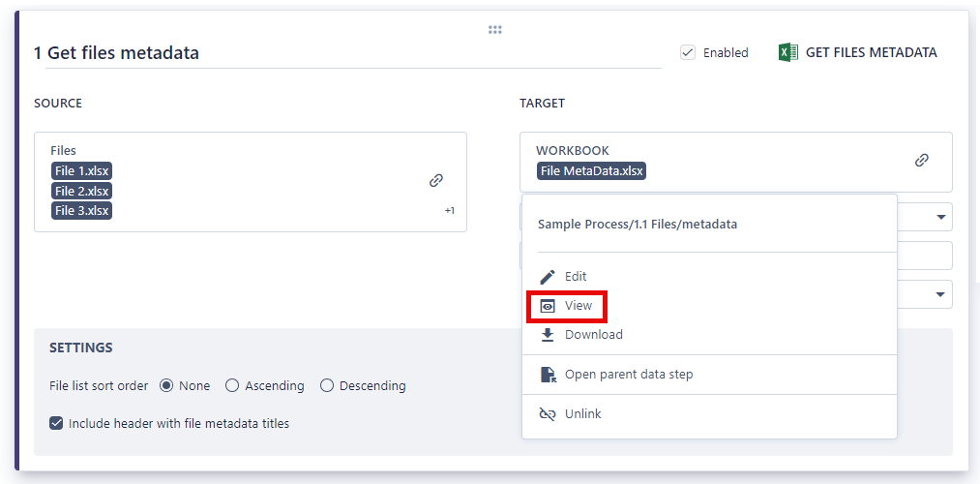980x484 pixels.
Task: Click the Download arrow icon in menu
Action: pyautogui.click(x=548, y=335)
